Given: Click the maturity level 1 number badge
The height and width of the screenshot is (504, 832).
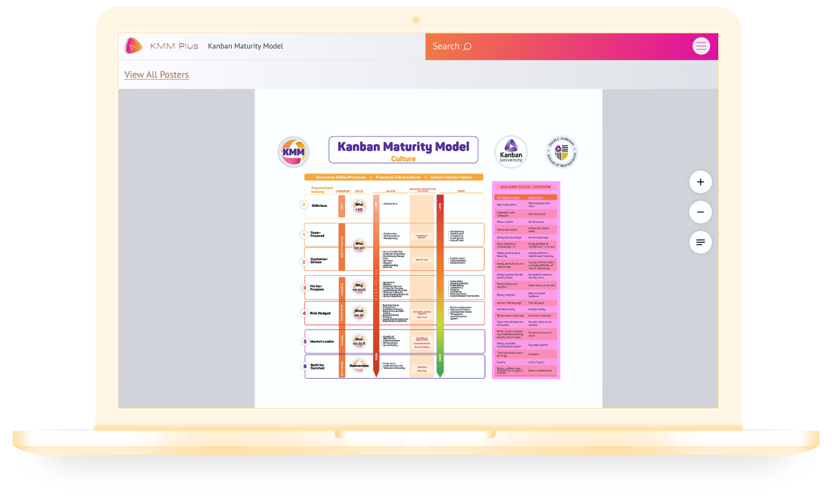Looking at the screenshot, I should click(x=304, y=234).
